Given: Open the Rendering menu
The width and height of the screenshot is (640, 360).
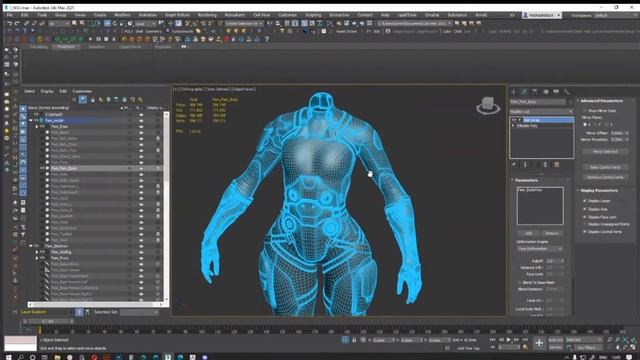Looking at the screenshot, I should [207, 15].
